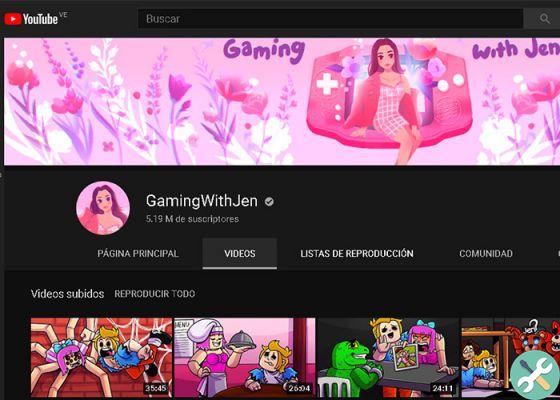Click the wrench and screwdriver icon

coord(534,375)
